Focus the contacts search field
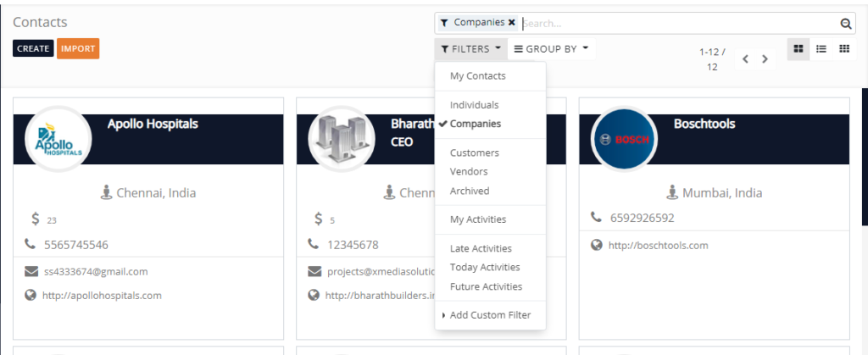 pyautogui.click(x=680, y=23)
